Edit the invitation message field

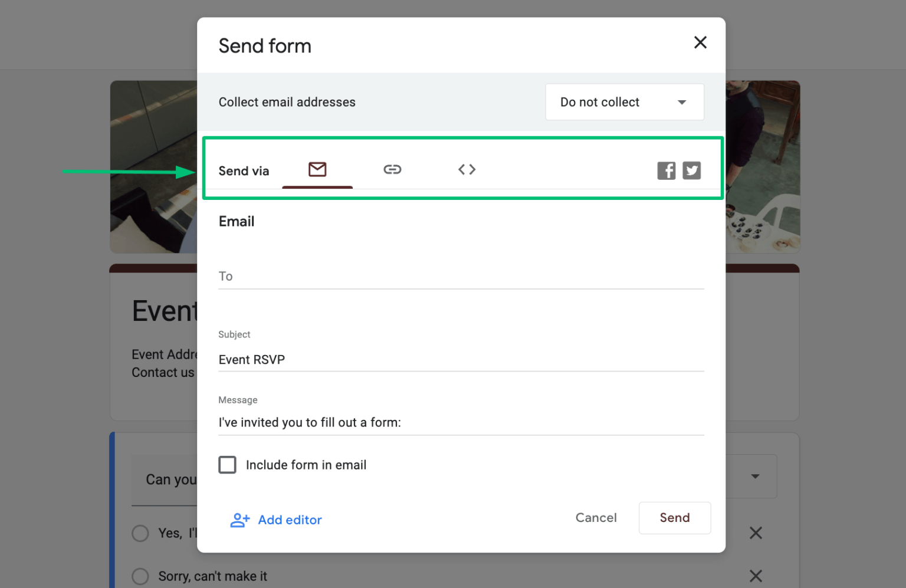461,422
